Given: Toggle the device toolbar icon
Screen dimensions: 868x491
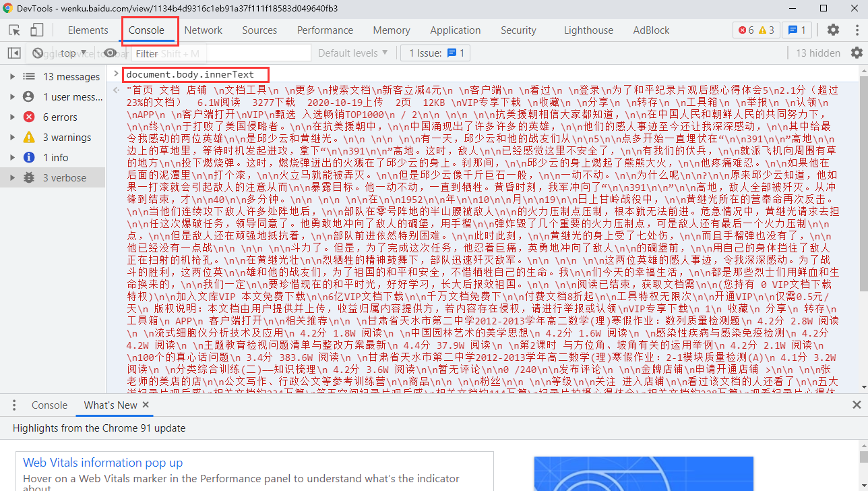Looking at the screenshot, I should coord(36,30).
